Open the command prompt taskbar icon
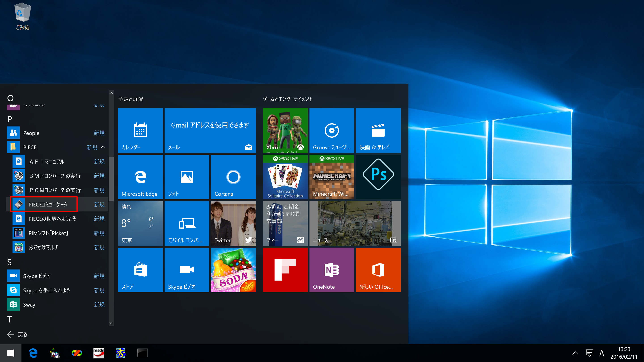The width and height of the screenshot is (644, 362). coord(142,353)
